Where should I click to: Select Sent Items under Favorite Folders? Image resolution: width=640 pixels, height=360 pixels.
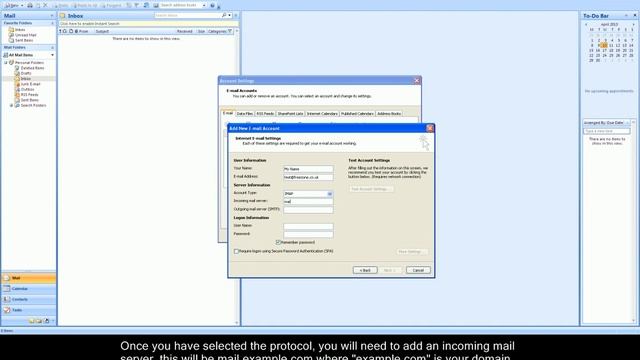coord(24,40)
